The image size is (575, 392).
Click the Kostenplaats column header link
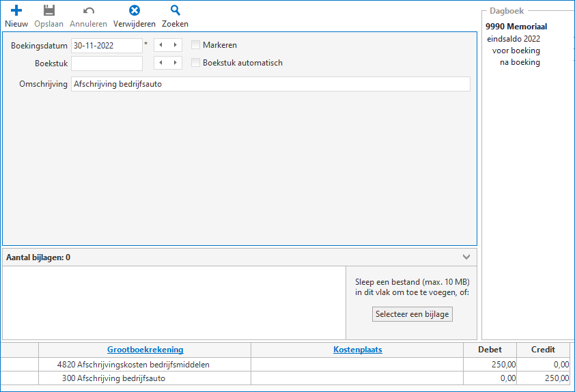[357, 350]
